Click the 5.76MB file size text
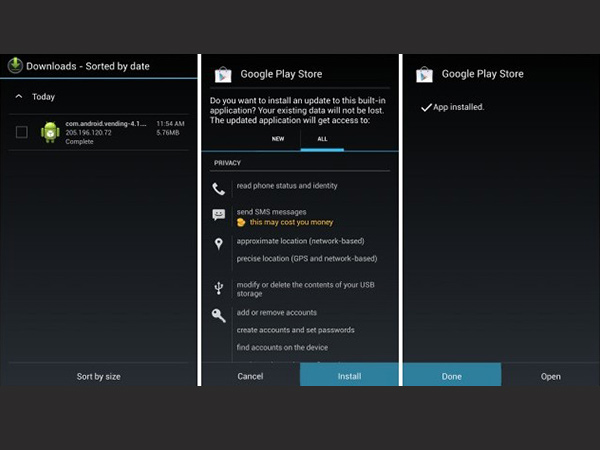 [168, 133]
